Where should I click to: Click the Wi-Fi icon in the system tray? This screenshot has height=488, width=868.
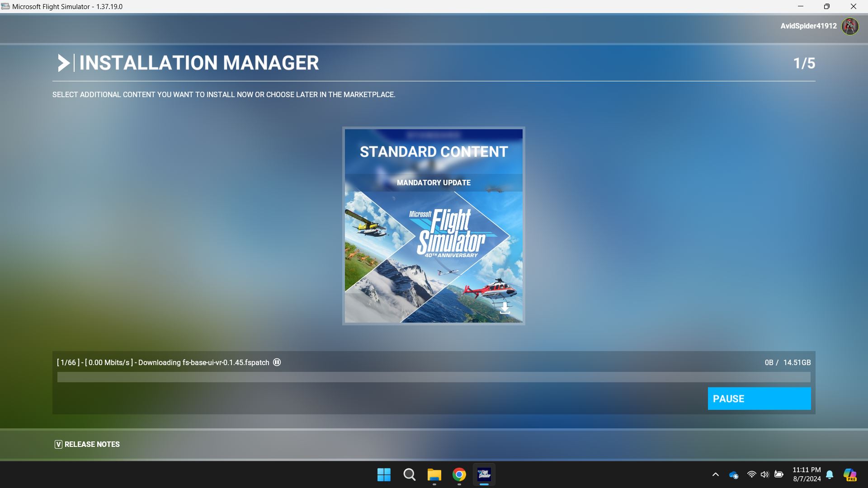click(x=751, y=474)
